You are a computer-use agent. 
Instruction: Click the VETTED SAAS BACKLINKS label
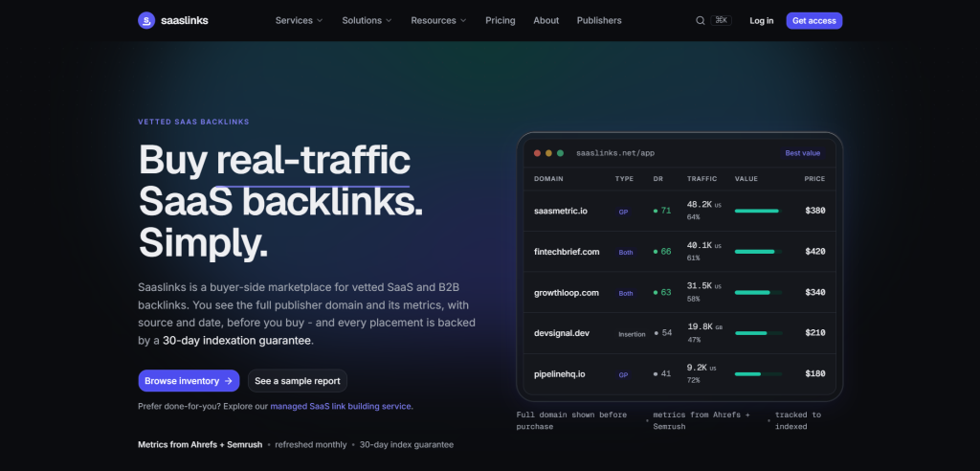point(193,122)
